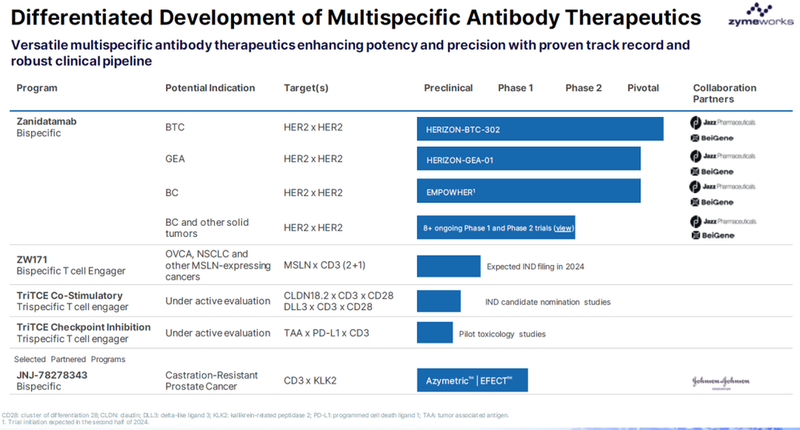Image resolution: width=800 pixels, height=430 pixels.
Task: Click the JNJ-78278343 program name
Action: tap(52, 374)
